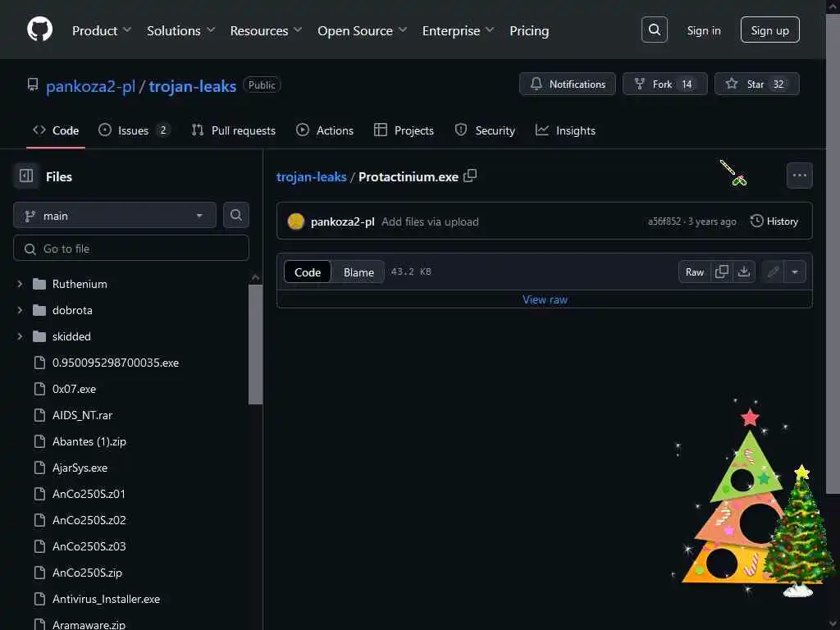Image resolution: width=840 pixels, height=630 pixels.
Task: Open the commit message Add files via upload
Action: point(430,221)
